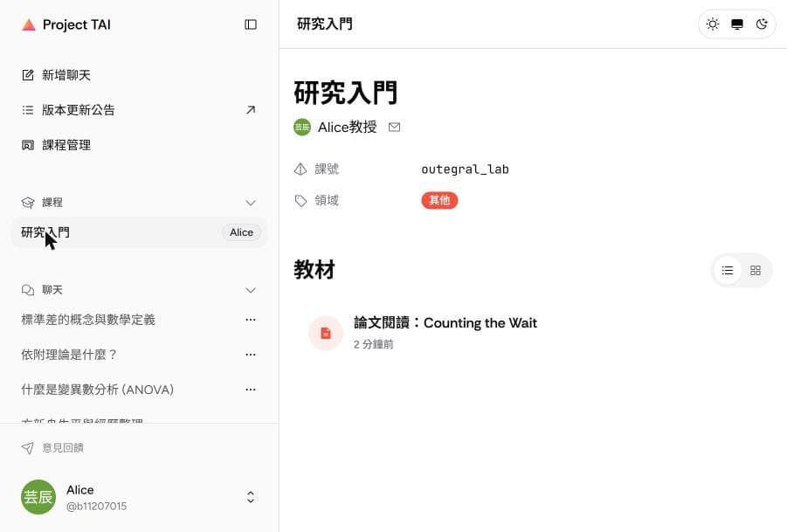This screenshot has width=787, height=532.
Task: Click the external link arrow for 版本更新公告
Action: tap(251, 110)
